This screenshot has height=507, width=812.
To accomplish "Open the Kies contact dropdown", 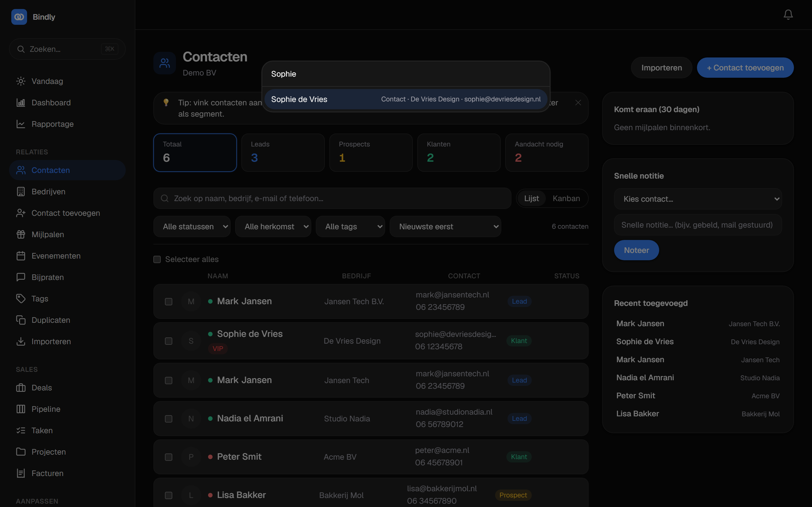I will pos(698,199).
